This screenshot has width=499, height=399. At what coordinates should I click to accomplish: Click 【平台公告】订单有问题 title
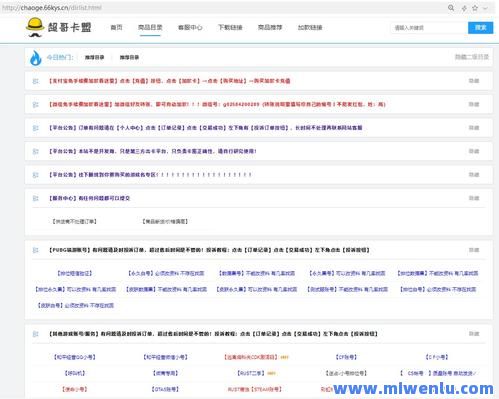205,128
